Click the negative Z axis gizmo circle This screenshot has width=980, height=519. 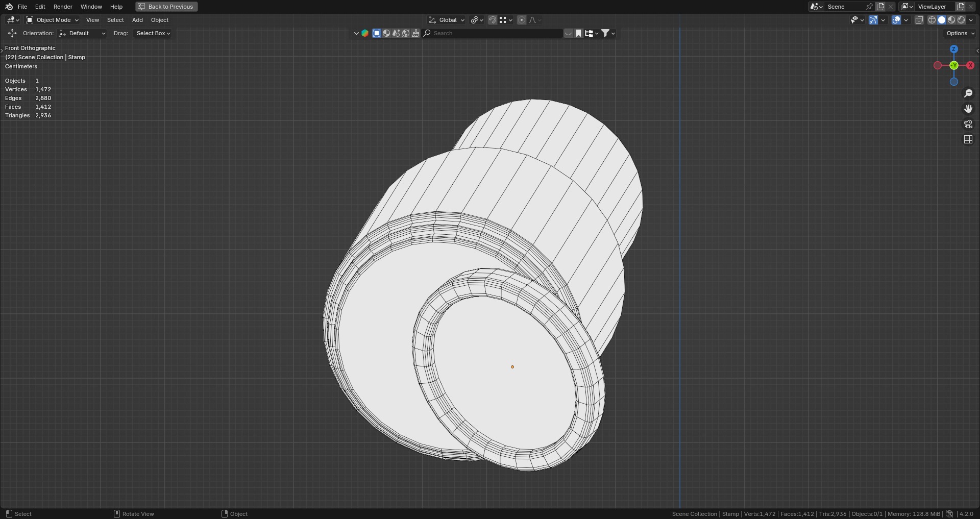click(x=954, y=82)
